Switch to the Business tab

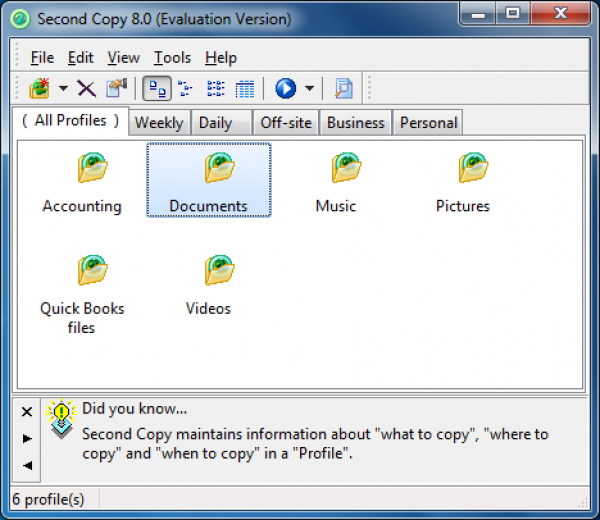click(x=355, y=123)
